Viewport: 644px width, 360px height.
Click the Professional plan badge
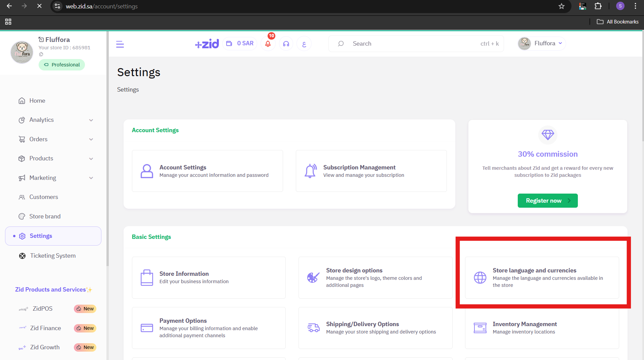[62, 65]
